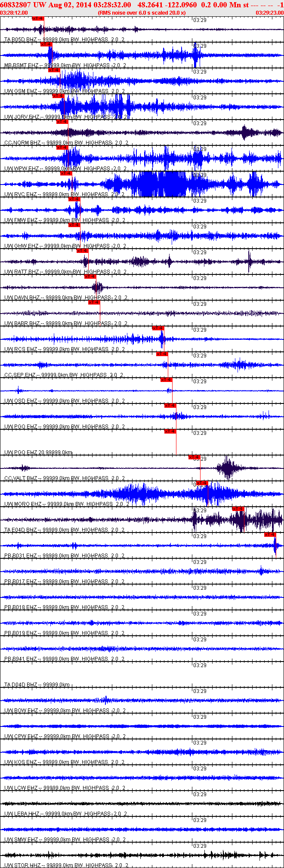Image resolution: width=284 pixels, height=868 pixels.
Task: Click the 'UW CPW EHZ' trace label
Action: coord(21,736)
